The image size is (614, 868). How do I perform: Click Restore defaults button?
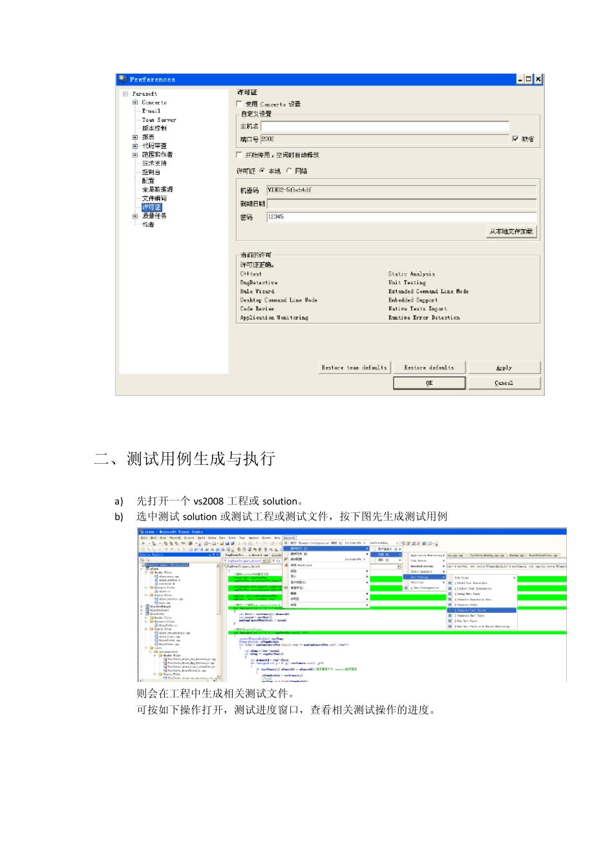pos(429,367)
